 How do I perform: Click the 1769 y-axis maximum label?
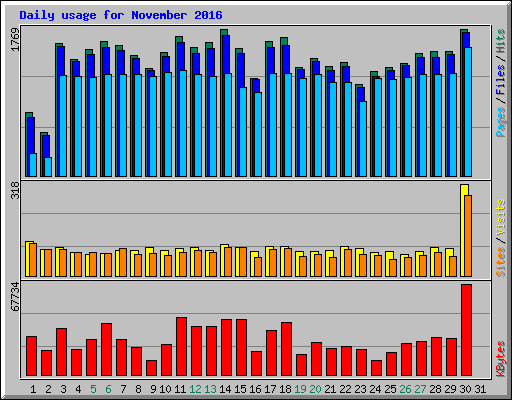click(16, 39)
